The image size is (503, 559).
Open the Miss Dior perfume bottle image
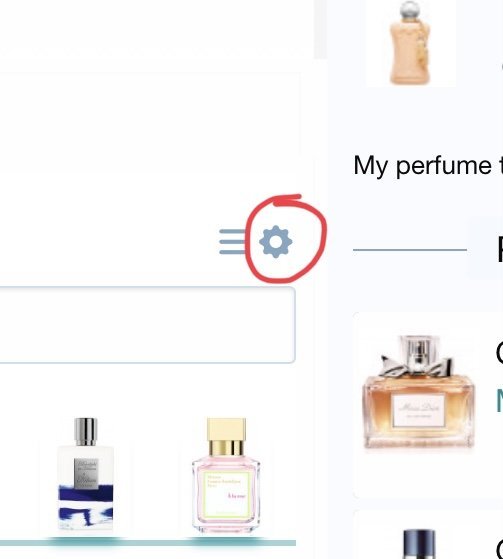[419, 392]
